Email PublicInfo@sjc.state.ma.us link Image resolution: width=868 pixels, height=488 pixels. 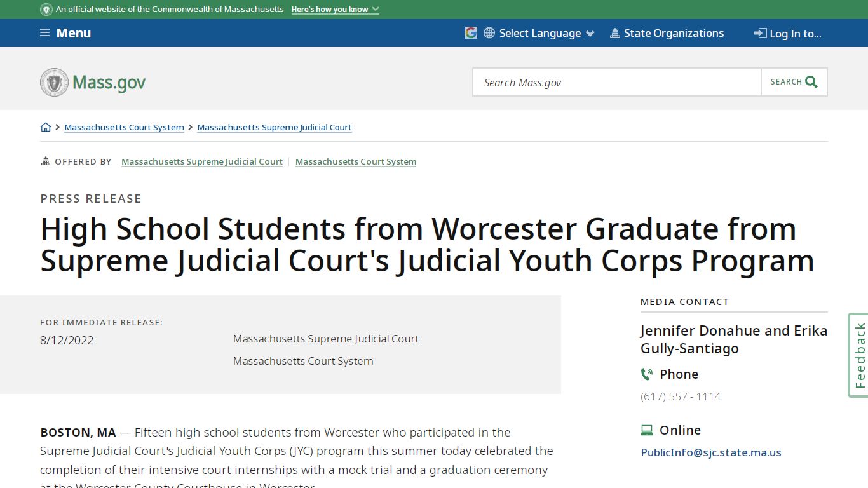[711, 452]
